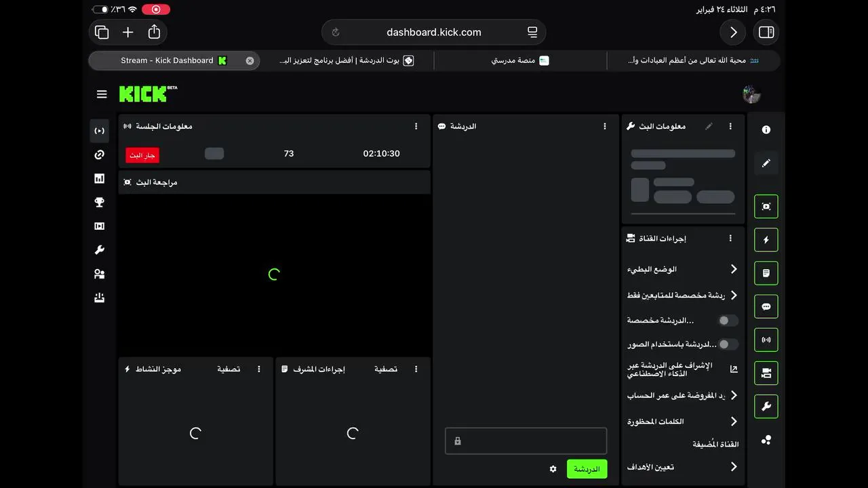Click the Safari forward navigation arrow
The height and width of the screenshot is (488, 868).
[733, 32]
